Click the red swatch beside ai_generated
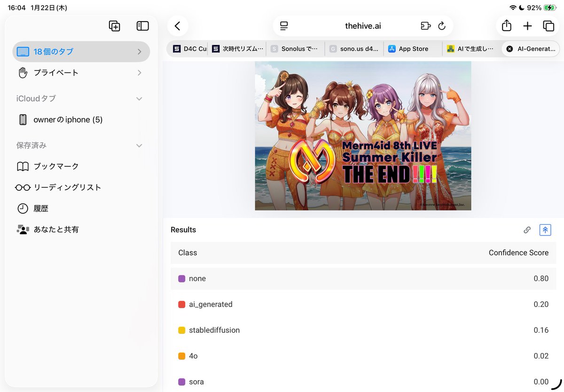Viewport: 564px width, 392px height. (182, 305)
